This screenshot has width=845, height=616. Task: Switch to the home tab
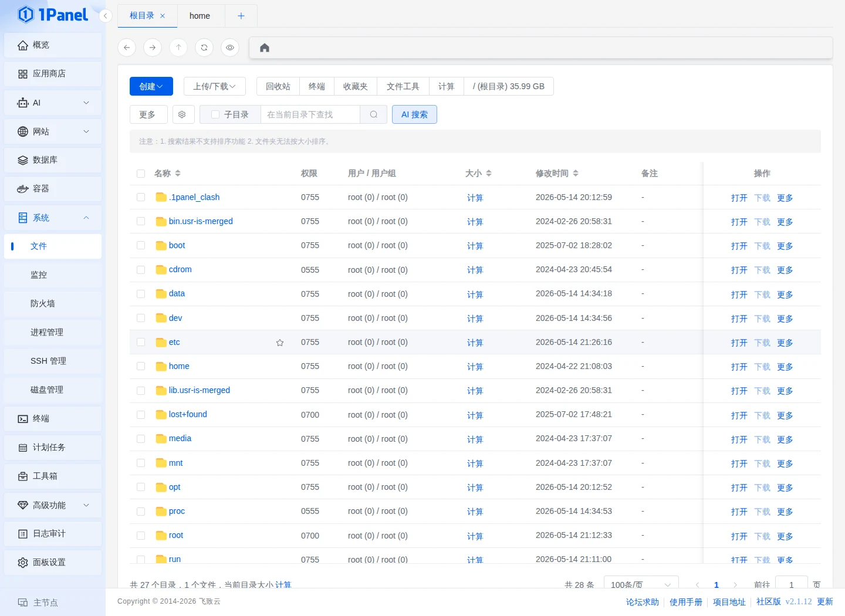[200, 16]
